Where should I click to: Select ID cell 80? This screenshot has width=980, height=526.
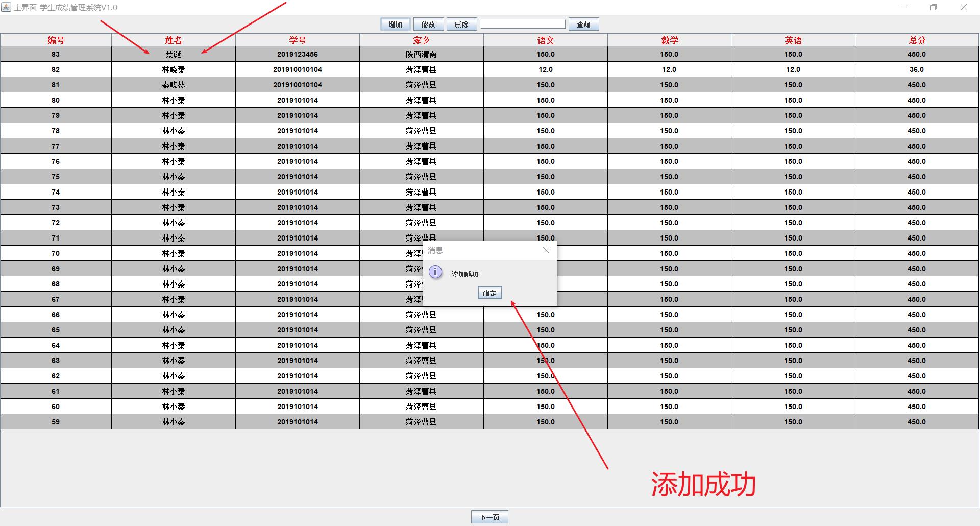click(56, 100)
